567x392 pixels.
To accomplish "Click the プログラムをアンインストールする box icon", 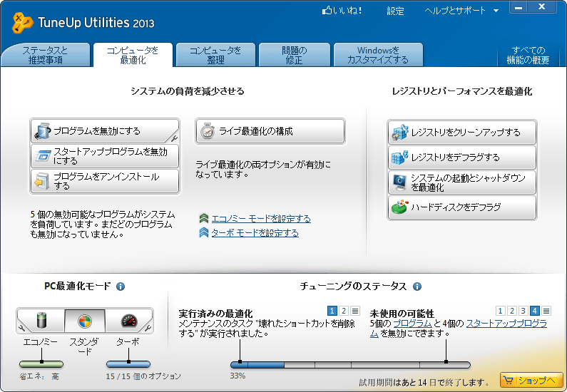I will click(42, 181).
